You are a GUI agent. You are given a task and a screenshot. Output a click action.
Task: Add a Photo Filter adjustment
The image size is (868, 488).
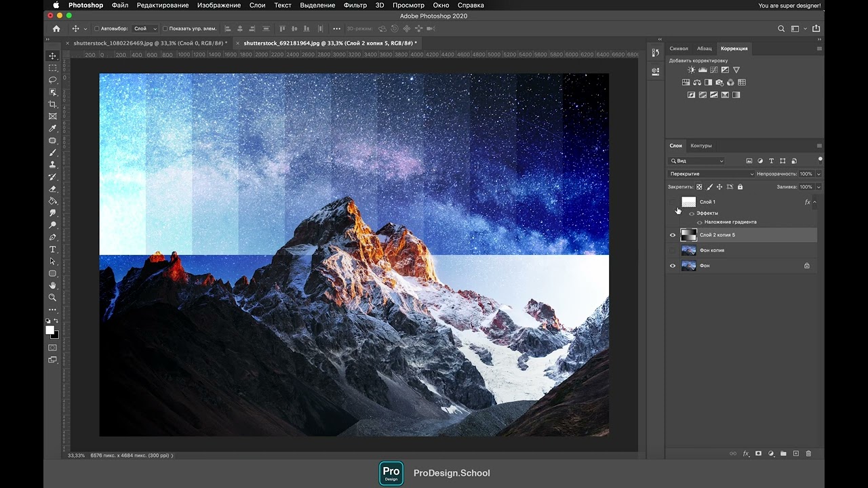(x=719, y=83)
